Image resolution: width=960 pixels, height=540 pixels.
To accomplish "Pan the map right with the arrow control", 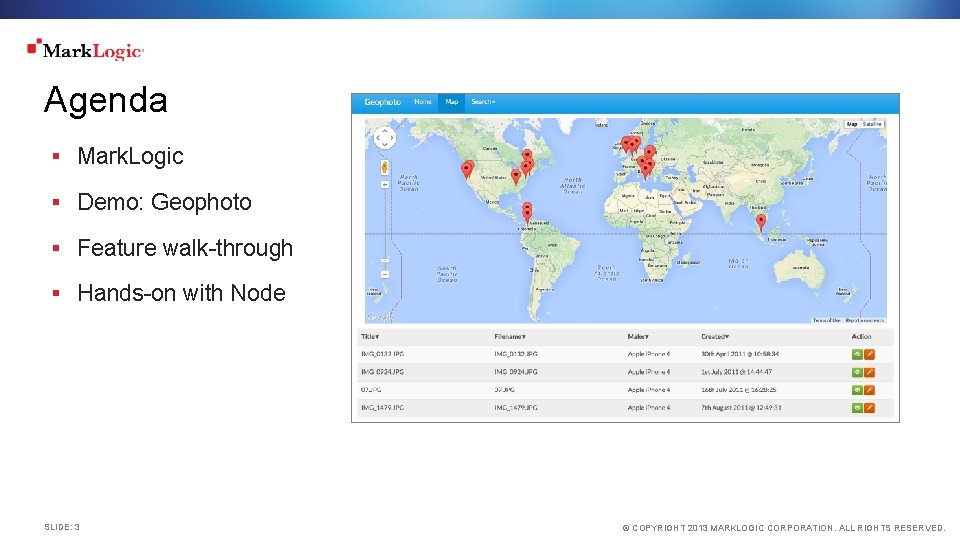I will pos(392,138).
